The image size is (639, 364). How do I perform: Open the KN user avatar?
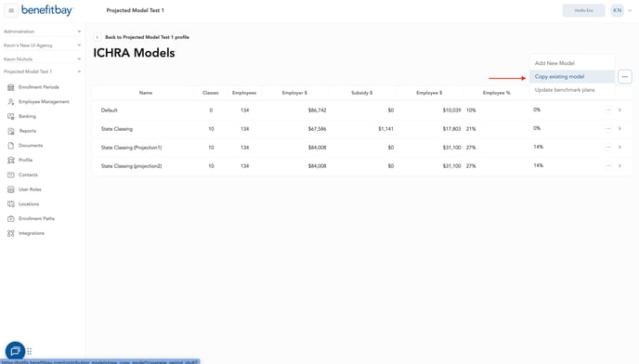(x=618, y=10)
